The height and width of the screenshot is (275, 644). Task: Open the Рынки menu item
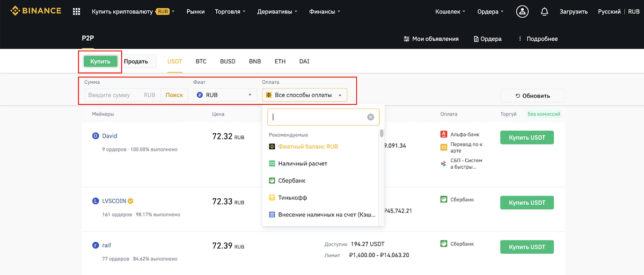coord(195,11)
